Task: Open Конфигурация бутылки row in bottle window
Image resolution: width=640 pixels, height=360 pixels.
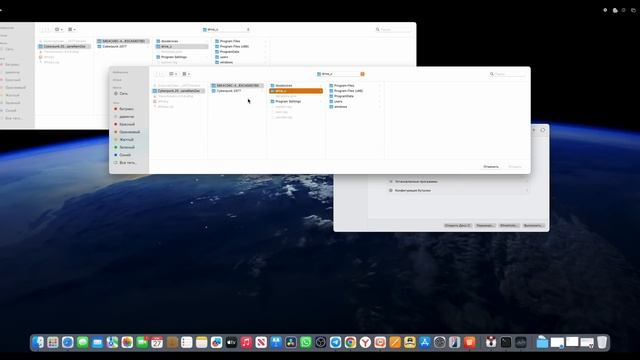Action: click(458, 190)
